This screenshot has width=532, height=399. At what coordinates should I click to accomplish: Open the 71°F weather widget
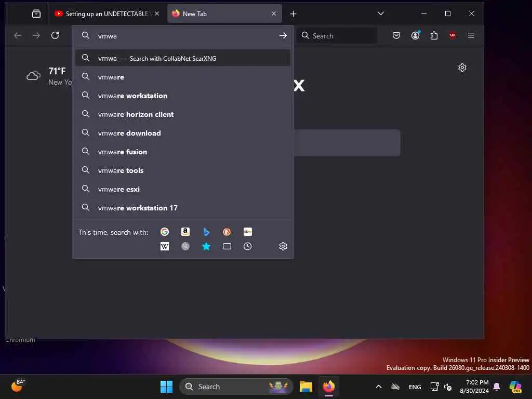(49, 76)
